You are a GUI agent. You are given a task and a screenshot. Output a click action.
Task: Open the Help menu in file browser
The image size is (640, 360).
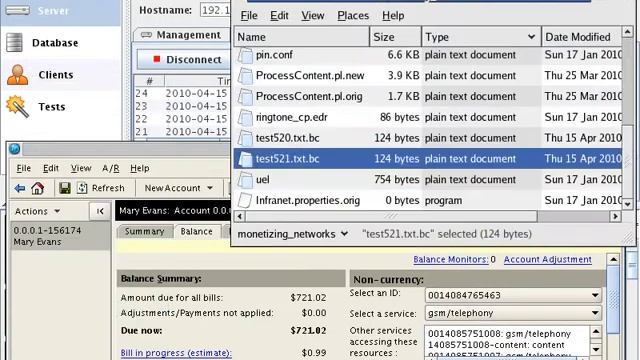click(x=393, y=16)
